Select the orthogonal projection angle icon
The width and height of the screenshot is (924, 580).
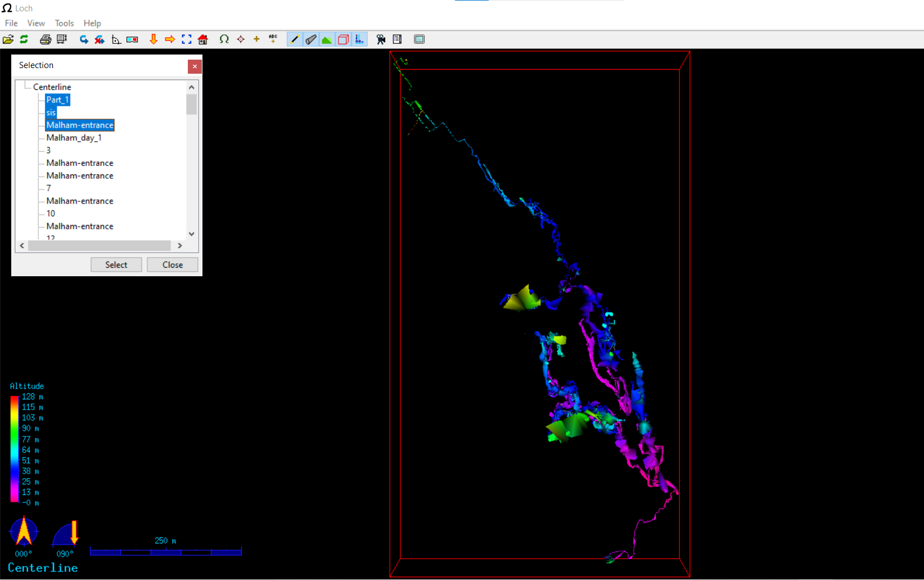(x=116, y=39)
